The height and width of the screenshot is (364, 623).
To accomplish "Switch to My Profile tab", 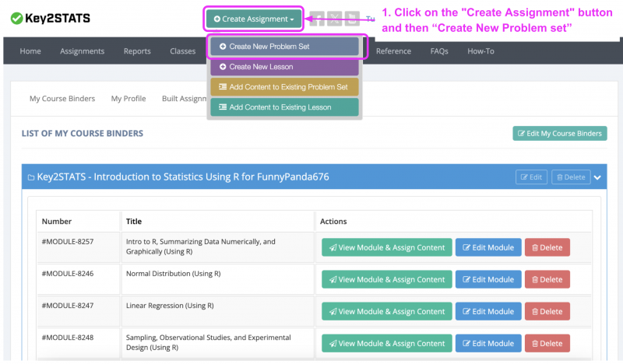I will coord(128,99).
